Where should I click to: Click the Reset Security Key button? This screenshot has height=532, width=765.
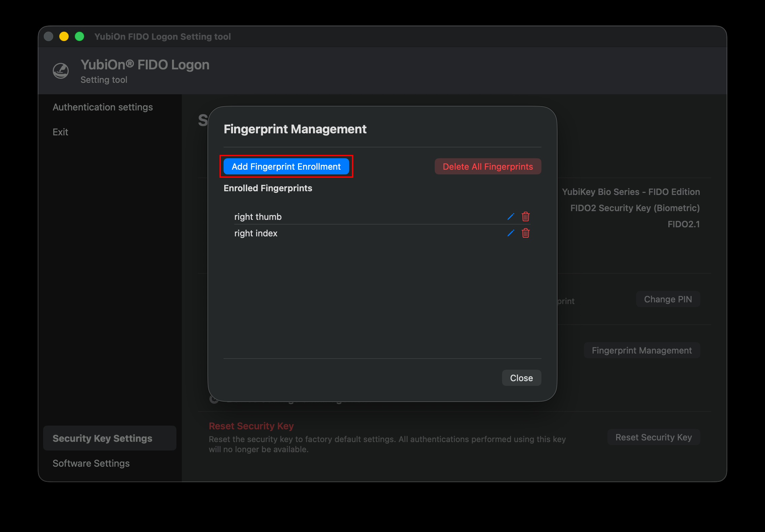click(x=654, y=437)
